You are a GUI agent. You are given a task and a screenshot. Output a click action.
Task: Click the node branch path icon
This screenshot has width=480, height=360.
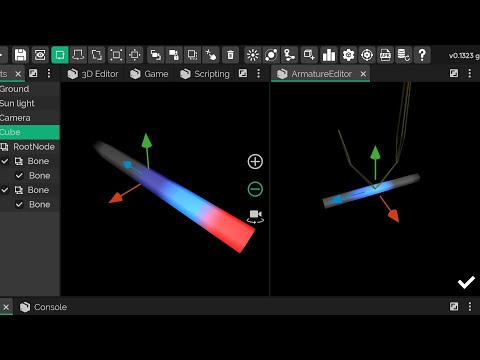[289, 55]
